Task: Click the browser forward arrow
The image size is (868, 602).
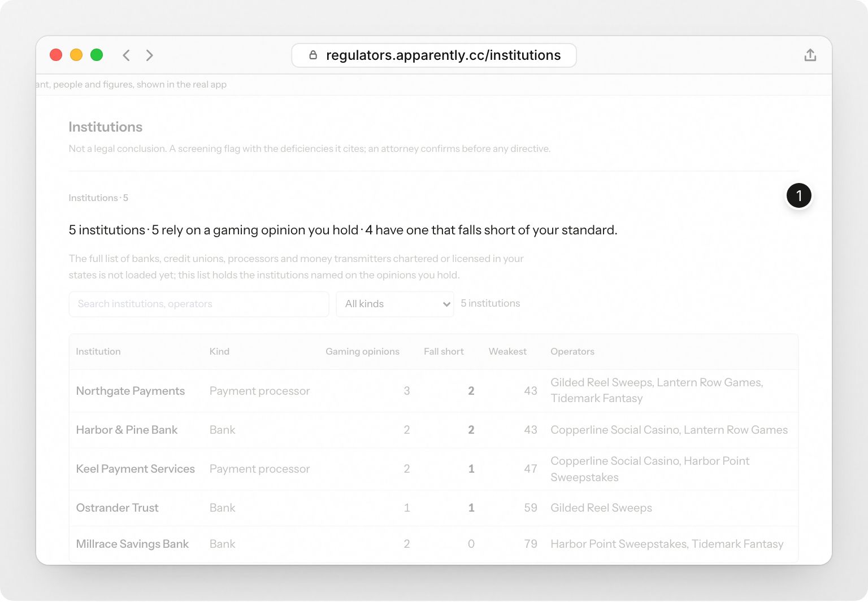Action: tap(149, 55)
